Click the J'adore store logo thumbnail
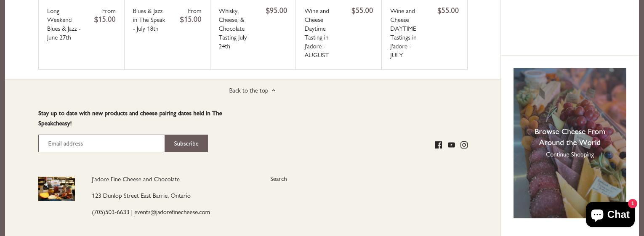 [56, 189]
